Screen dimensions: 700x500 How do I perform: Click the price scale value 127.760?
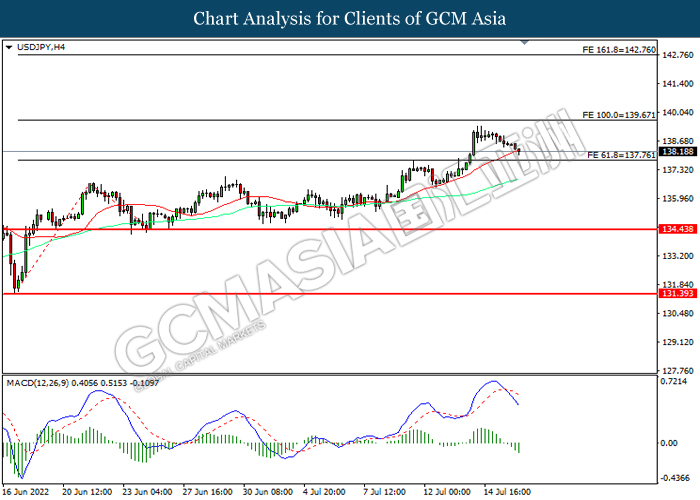(x=678, y=371)
